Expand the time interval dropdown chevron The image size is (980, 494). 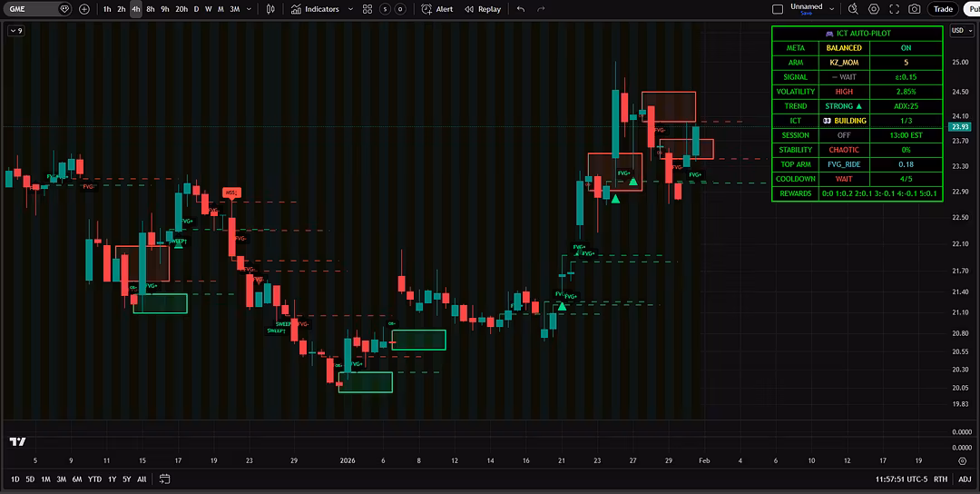coord(249,9)
